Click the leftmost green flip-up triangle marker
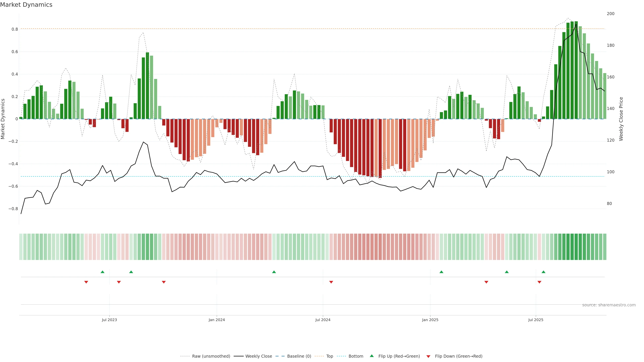644x362 pixels. (102, 272)
